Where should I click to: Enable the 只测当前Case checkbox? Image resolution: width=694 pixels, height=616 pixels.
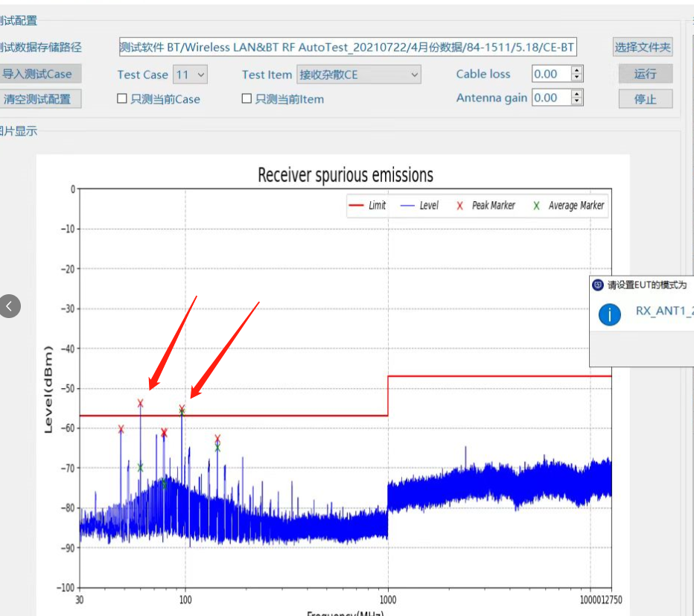tap(122, 98)
